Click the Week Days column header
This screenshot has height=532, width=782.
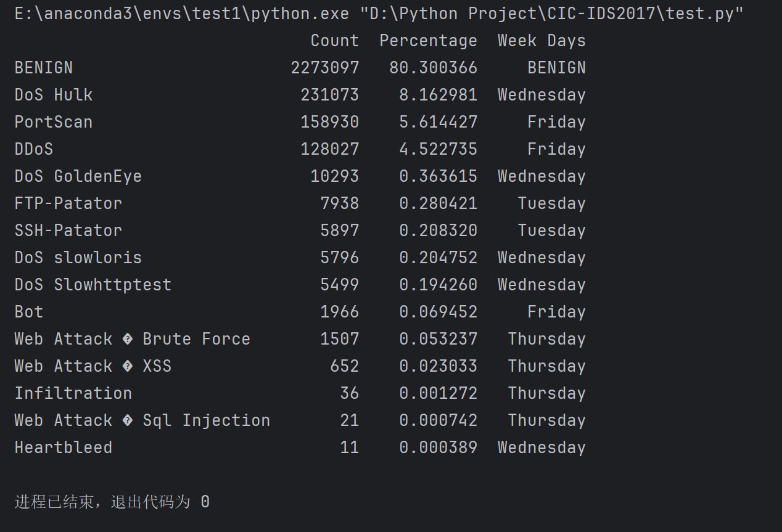click(x=541, y=41)
